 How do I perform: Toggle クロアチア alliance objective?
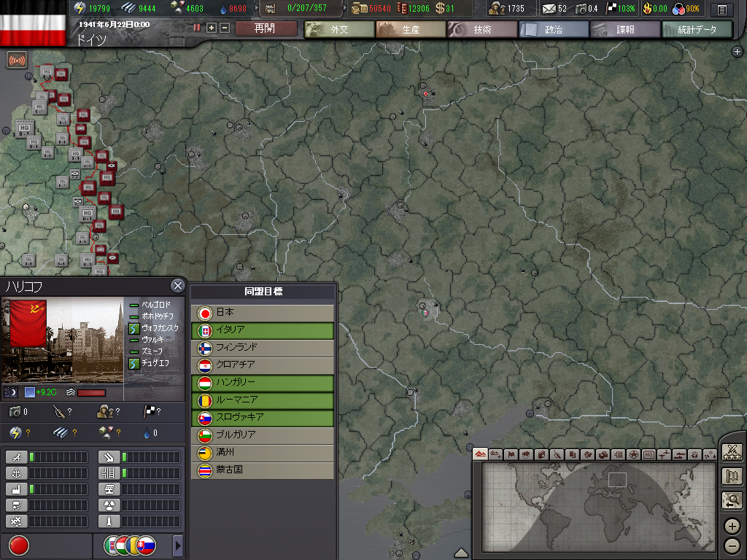263,365
